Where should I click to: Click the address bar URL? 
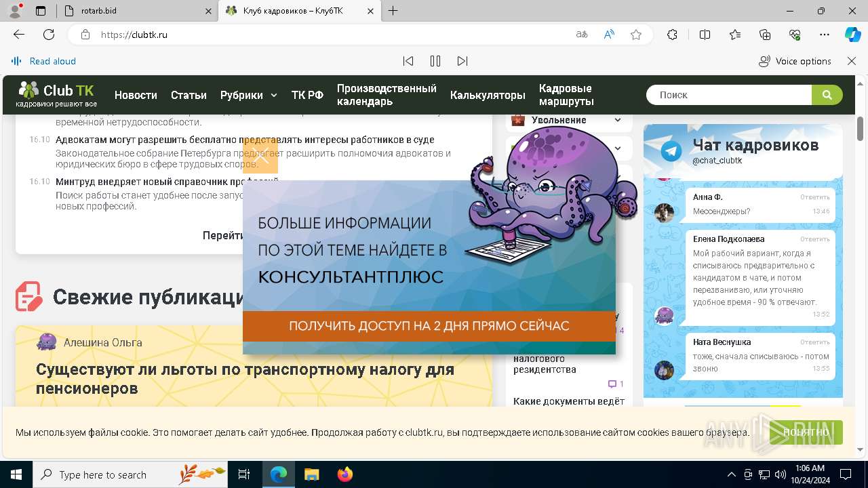pyautogui.click(x=134, y=35)
